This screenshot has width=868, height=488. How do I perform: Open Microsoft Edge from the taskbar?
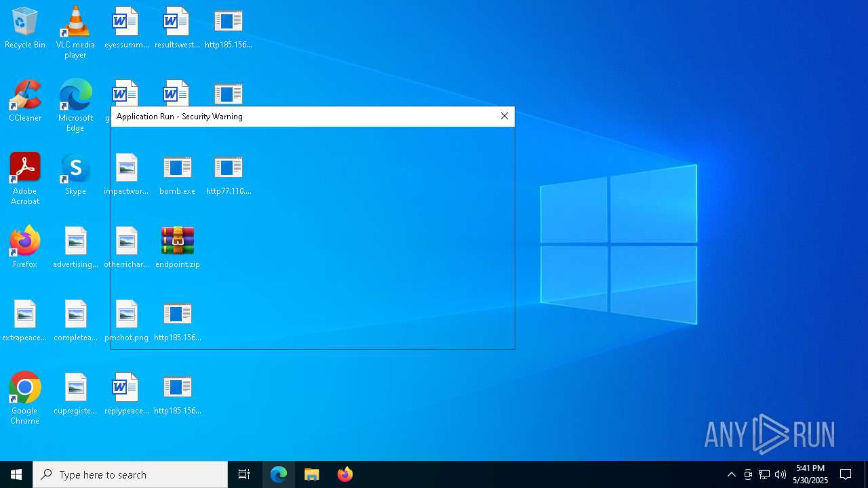[x=279, y=474]
